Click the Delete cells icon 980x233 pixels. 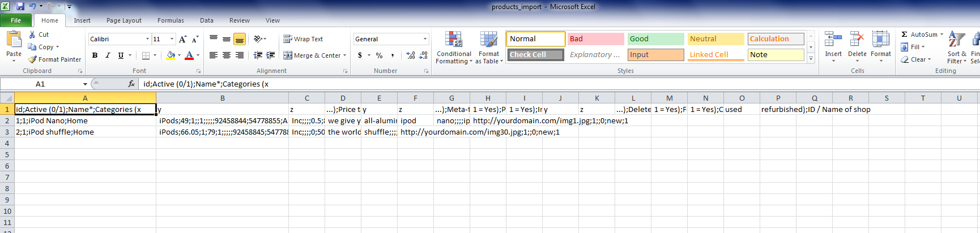857,40
